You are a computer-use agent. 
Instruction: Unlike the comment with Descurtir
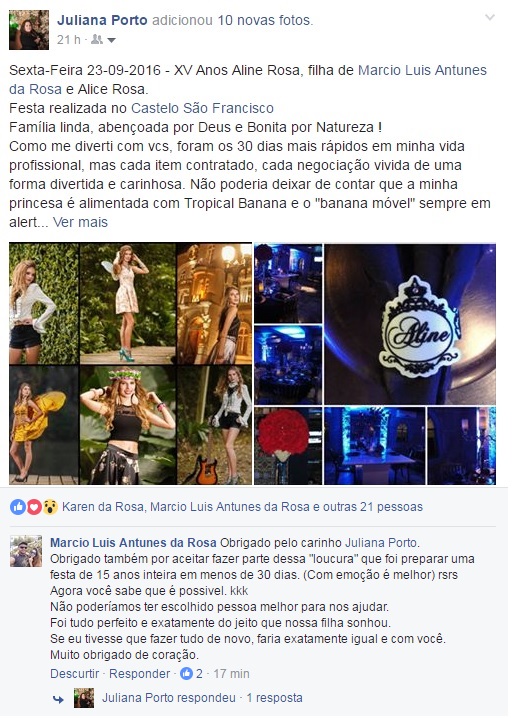(74, 674)
